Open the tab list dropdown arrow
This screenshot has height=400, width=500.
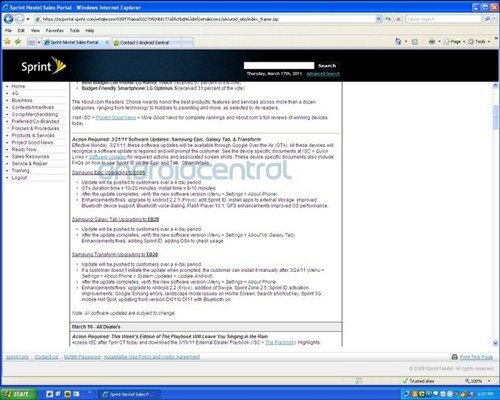click(x=39, y=42)
